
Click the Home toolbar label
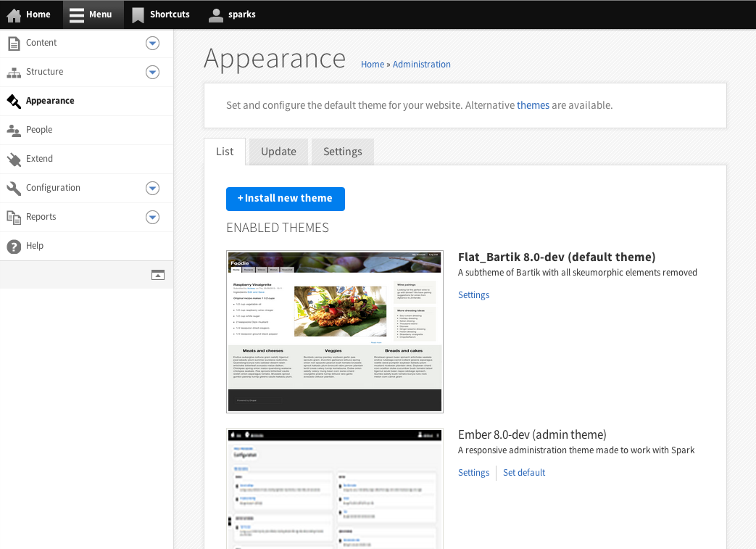tap(38, 15)
